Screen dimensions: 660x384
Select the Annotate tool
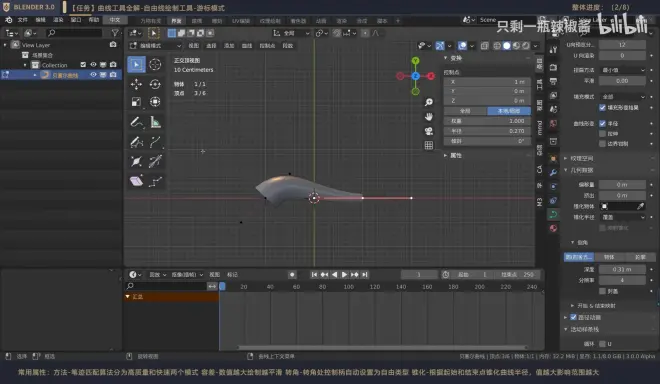pyautogui.click(x=136, y=123)
